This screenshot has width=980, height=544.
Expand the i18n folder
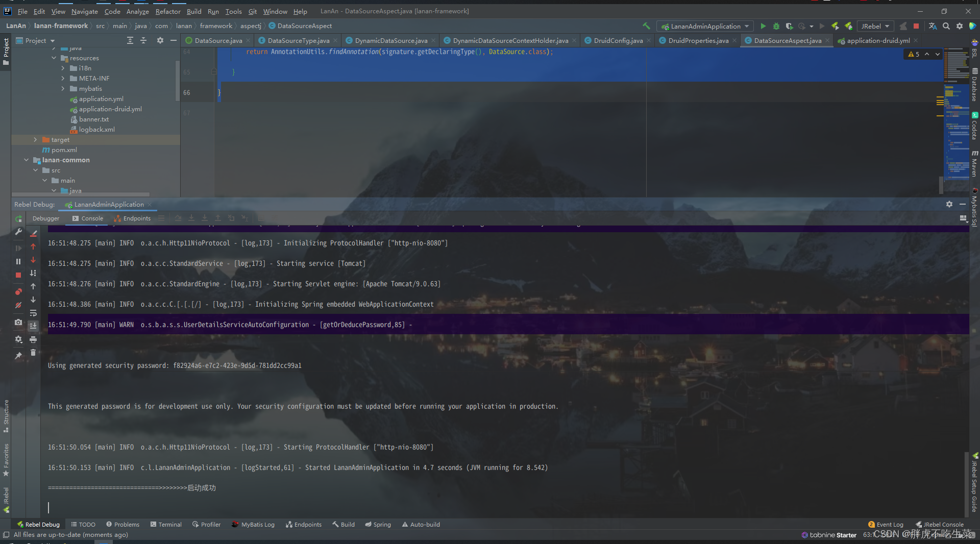pos(63,68)
